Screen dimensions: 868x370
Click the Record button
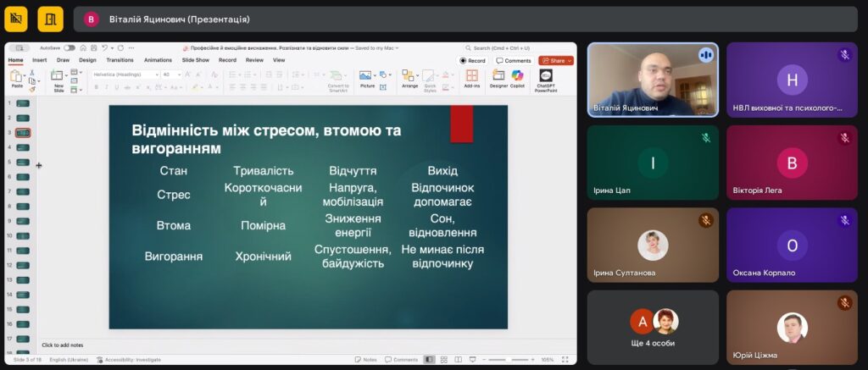click(473, 61)
